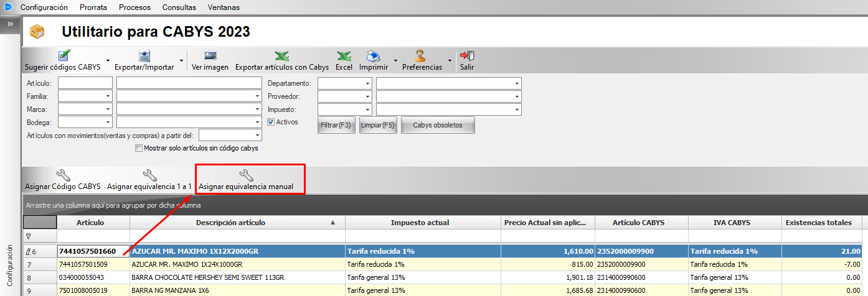Click the Ver imagen toolbar icon
Screen dimensions: 868x296
coord(210,57)
